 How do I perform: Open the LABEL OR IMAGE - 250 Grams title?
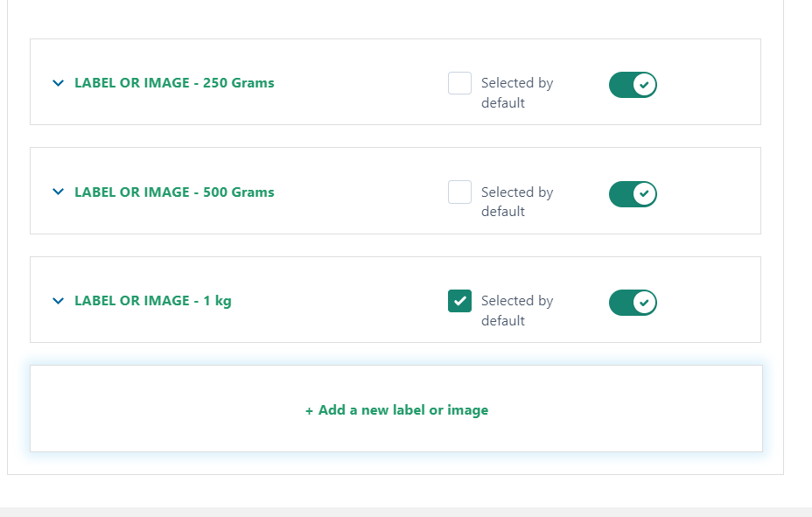click(174, 83)
